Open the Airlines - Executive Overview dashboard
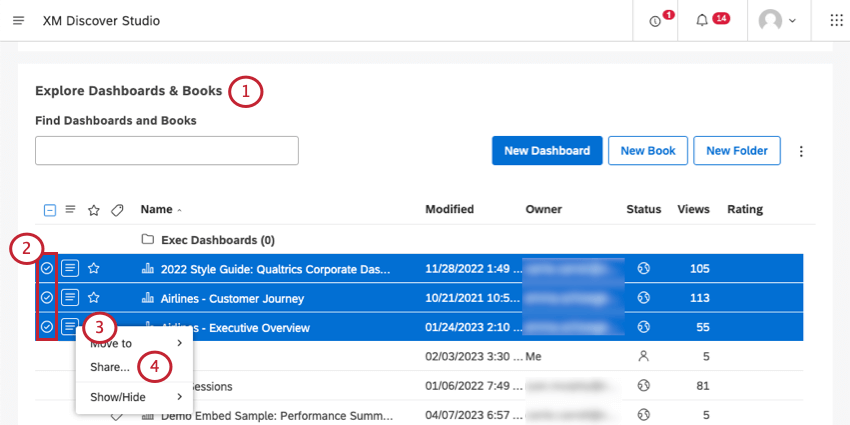 [235, 328]
